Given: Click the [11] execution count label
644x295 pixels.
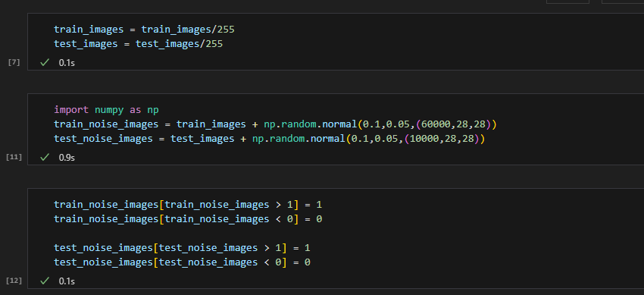Looking at the screenshot, I should tap(14, 158).
